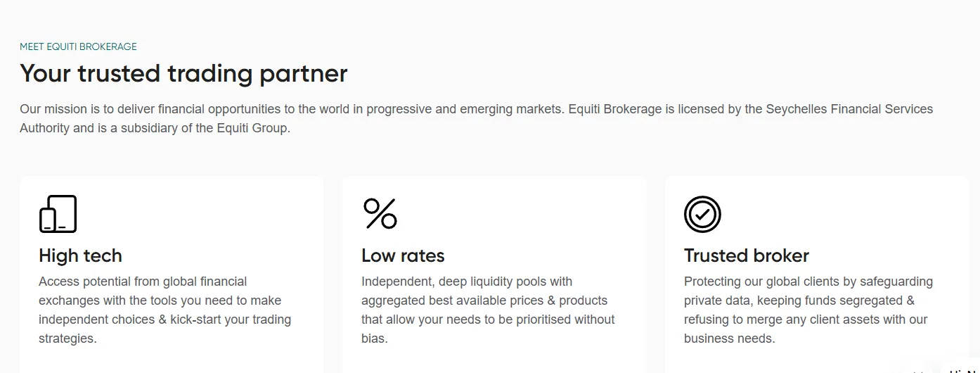Screen dimensions: 980x373
Task: Click the Trusted broker description paragraph
Action: (x=808, y=310)
